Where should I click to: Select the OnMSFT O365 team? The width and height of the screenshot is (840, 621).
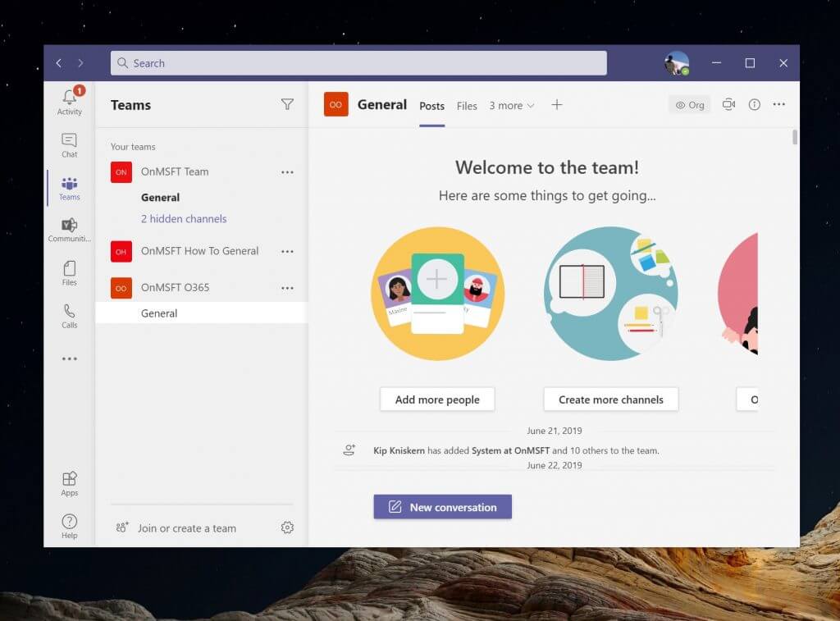[x=176, y=287]
